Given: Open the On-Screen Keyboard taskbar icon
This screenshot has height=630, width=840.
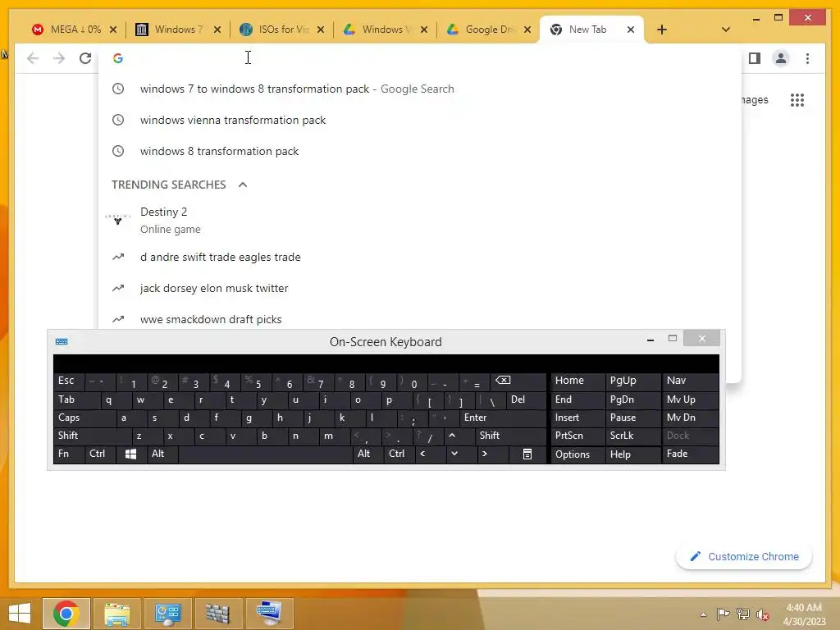Looking at the screenshot, I should click(269, 614).
